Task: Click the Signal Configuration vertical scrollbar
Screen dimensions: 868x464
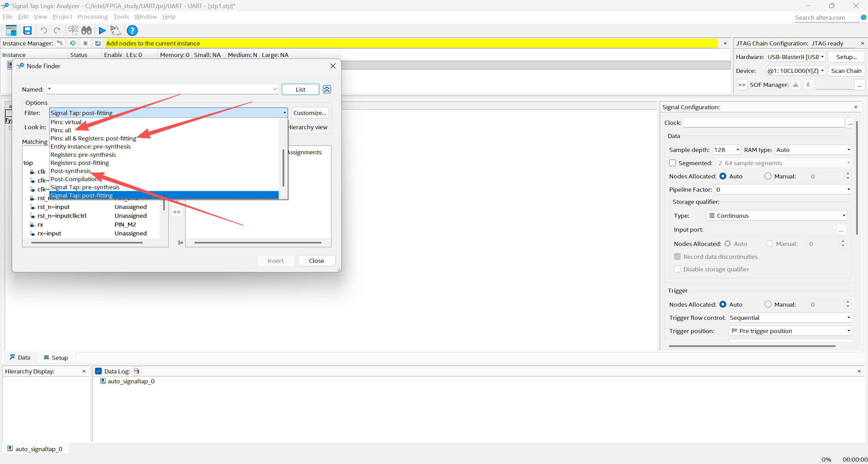Action: pos(857,178)
